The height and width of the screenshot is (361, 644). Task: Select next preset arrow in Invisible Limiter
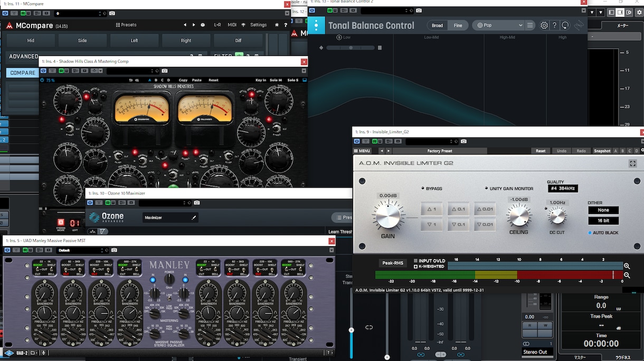(388, 151)
